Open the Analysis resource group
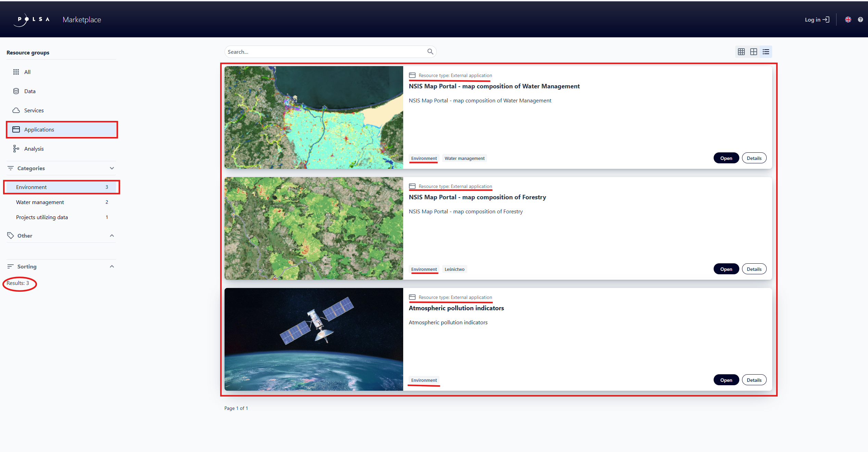Viewport: 868px width, 452px height. coord(34,148)
